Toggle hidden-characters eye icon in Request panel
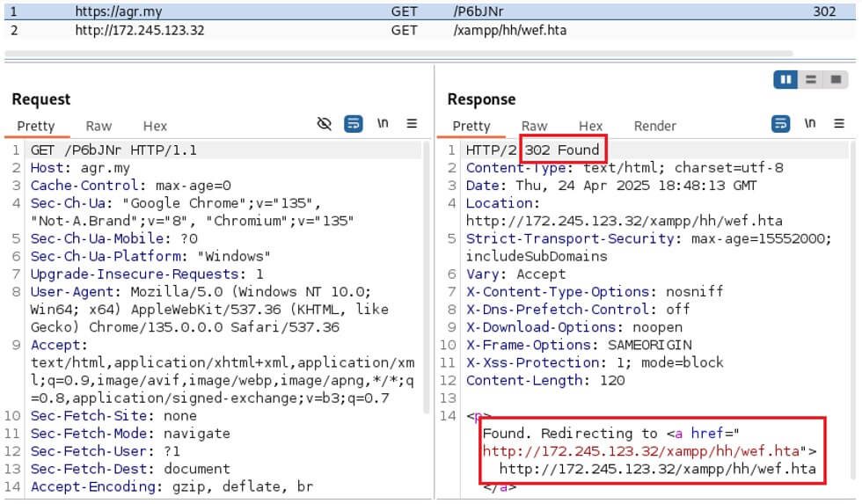Viewport: 862px width, 504px height. click(325, 124)
